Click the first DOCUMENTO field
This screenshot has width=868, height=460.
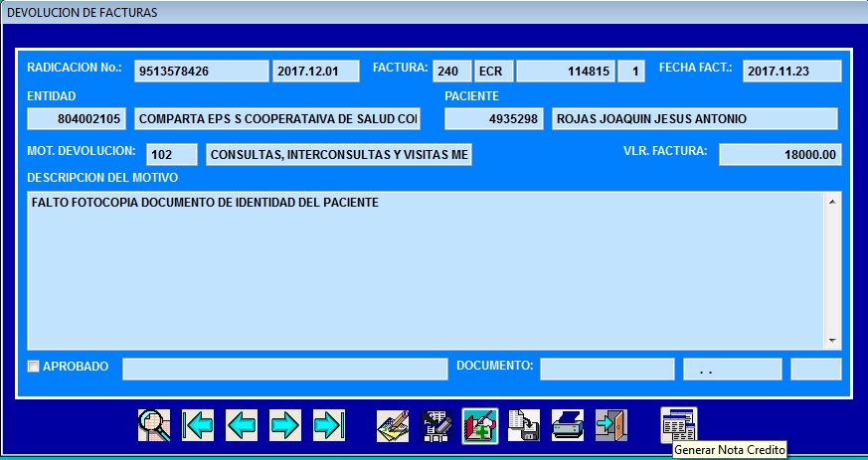point(608,370)
